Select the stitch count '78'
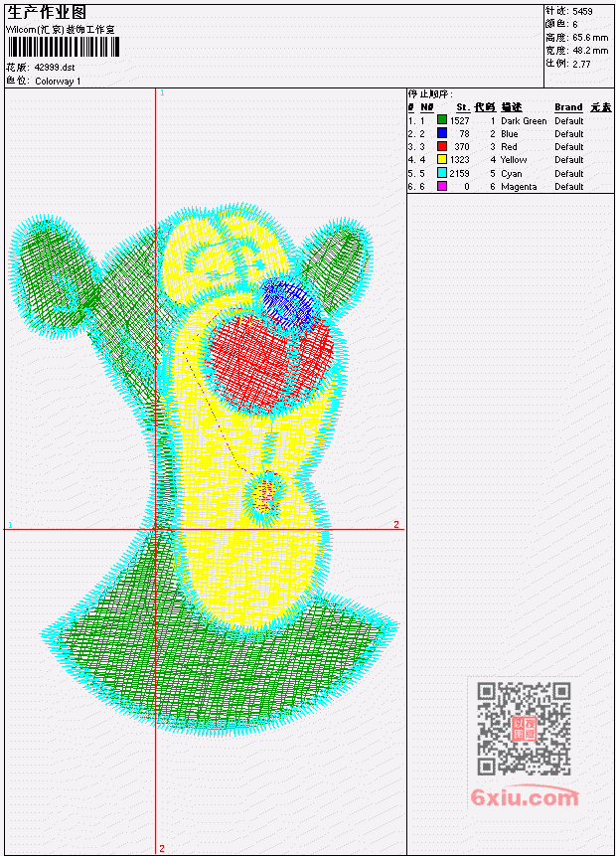The width and height of the screenshot is (616, 856). (x=464, y=134)
